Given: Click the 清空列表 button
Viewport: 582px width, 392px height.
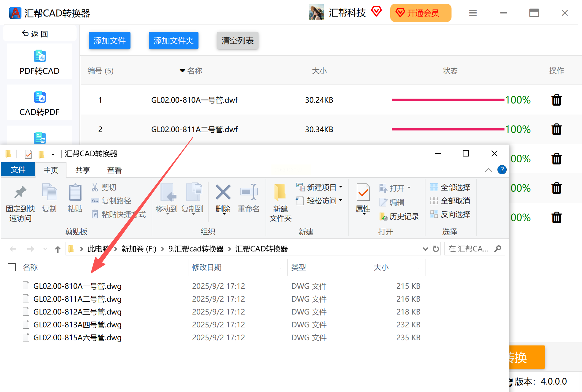Looking at the screenshot, I should point(238,40).
